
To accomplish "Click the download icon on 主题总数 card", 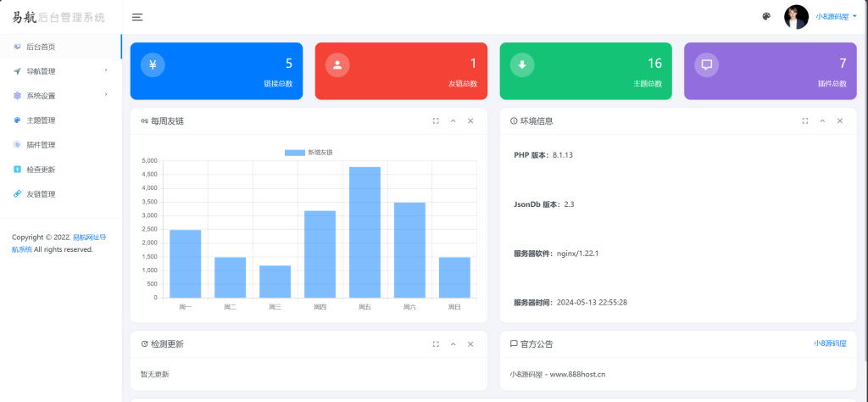I will coord(522,64).
